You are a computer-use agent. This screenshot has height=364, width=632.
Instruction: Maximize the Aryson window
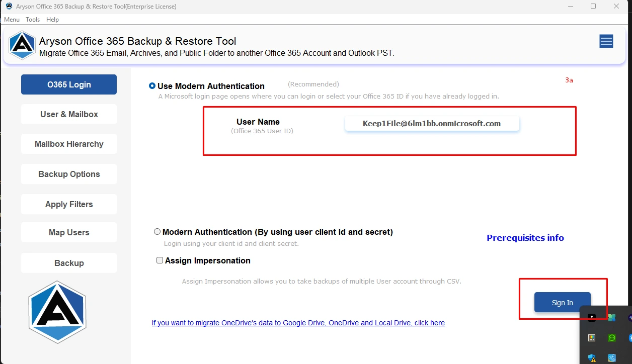point(593,6)
